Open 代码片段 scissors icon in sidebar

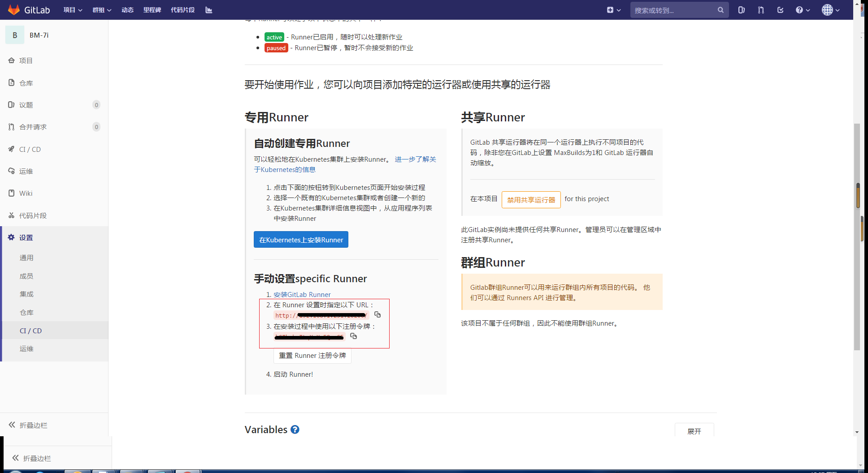click(x=11, y=215)
